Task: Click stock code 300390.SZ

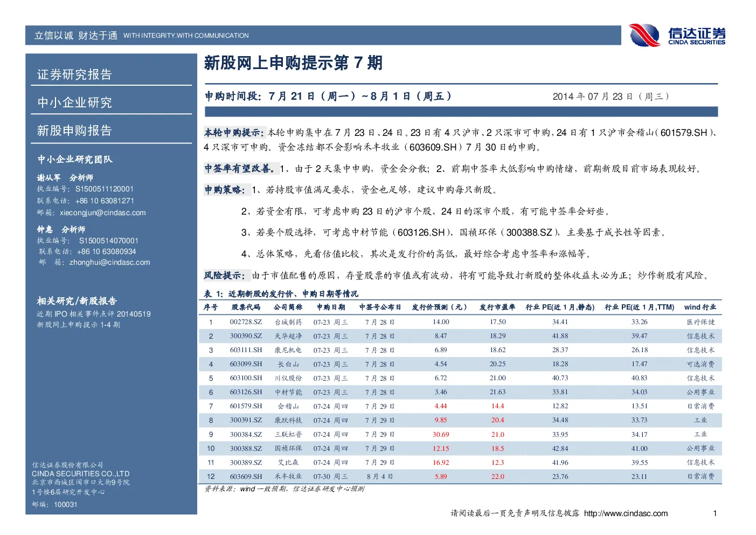Action: tap(246, 336)
